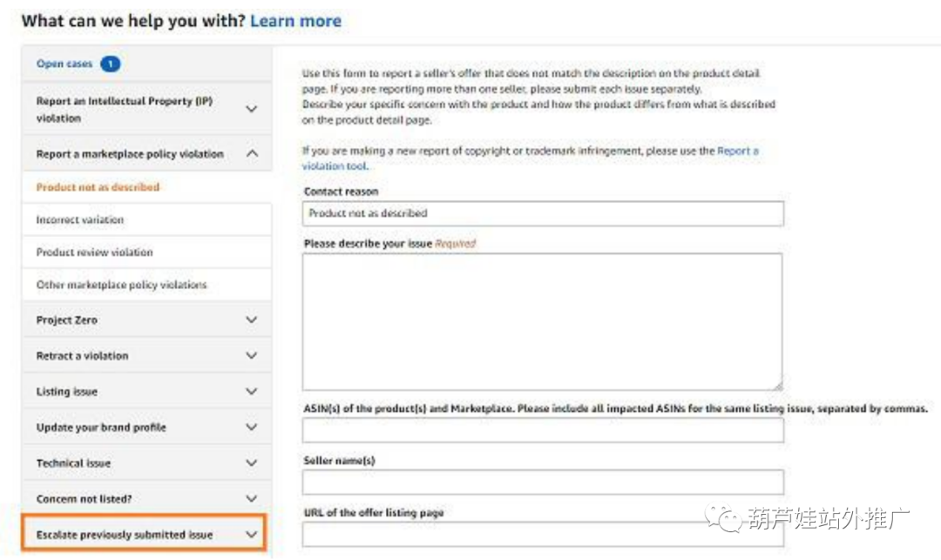Expand Escalate previously submitted issue section

coord(252,534)
